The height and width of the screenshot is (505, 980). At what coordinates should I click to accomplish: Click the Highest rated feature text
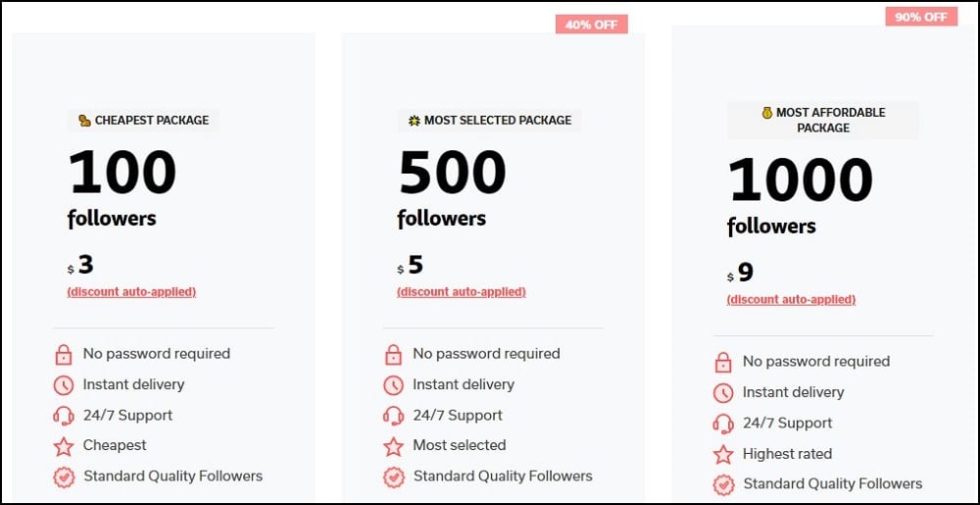787,454
